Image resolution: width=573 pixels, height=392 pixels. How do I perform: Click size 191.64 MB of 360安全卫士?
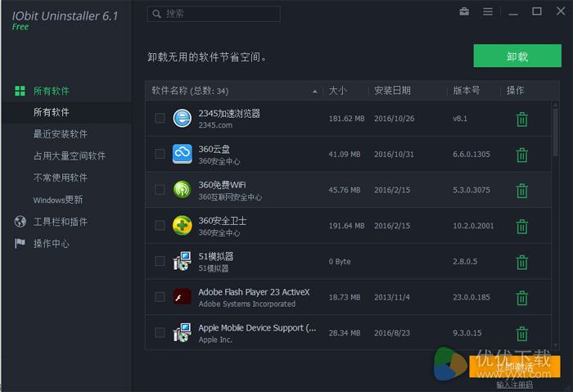346,226
